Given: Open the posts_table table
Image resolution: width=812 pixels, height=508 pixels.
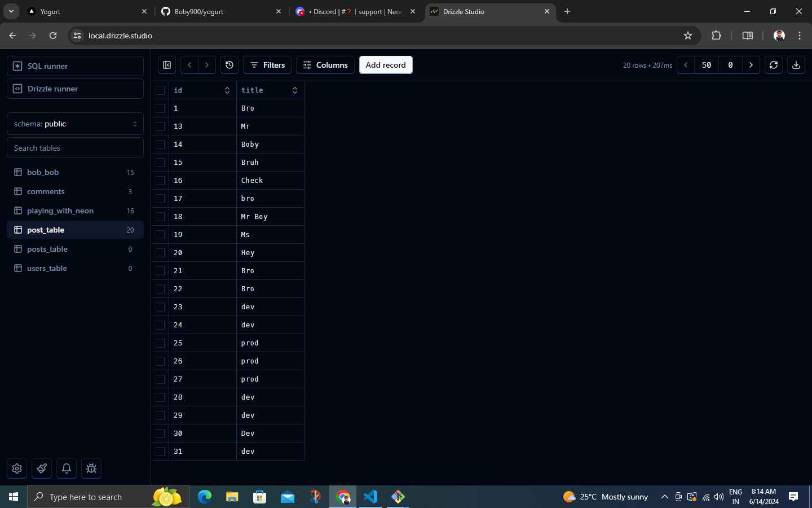Looking at the screenshot, I should [75, 249].
